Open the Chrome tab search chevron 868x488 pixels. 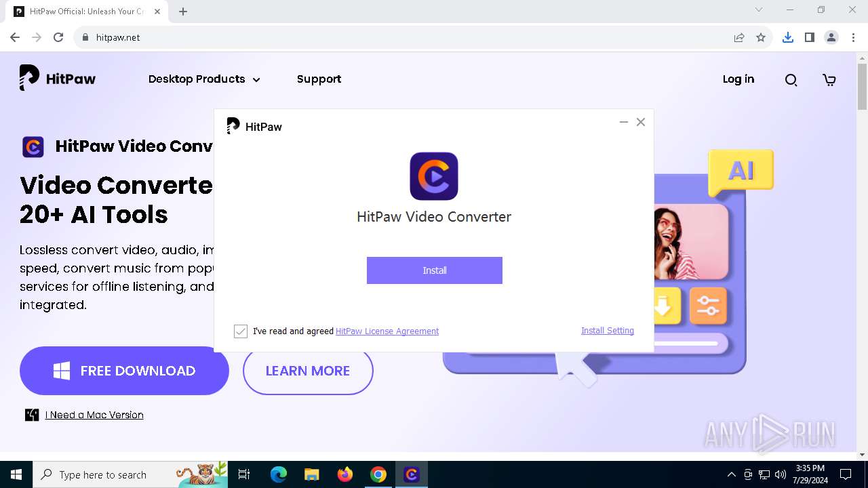point(759,9)
